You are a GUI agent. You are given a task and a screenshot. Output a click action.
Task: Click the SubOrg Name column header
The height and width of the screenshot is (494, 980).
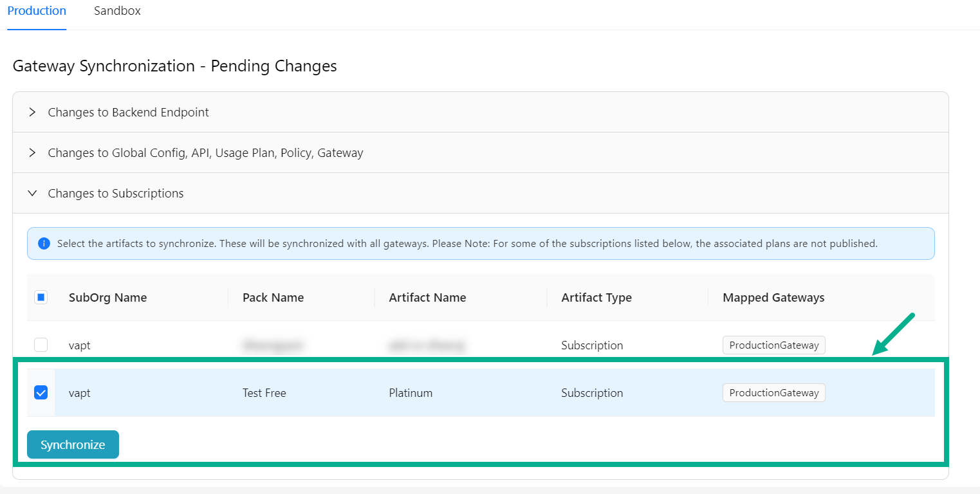(107, 298)
